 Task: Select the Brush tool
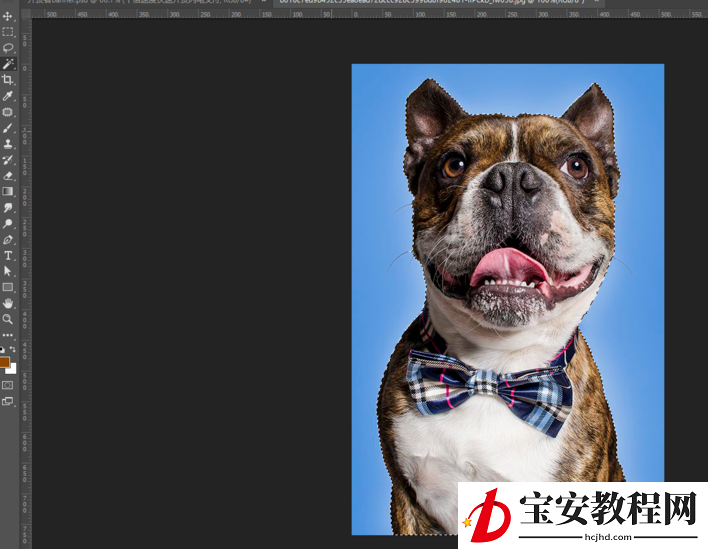8,128
